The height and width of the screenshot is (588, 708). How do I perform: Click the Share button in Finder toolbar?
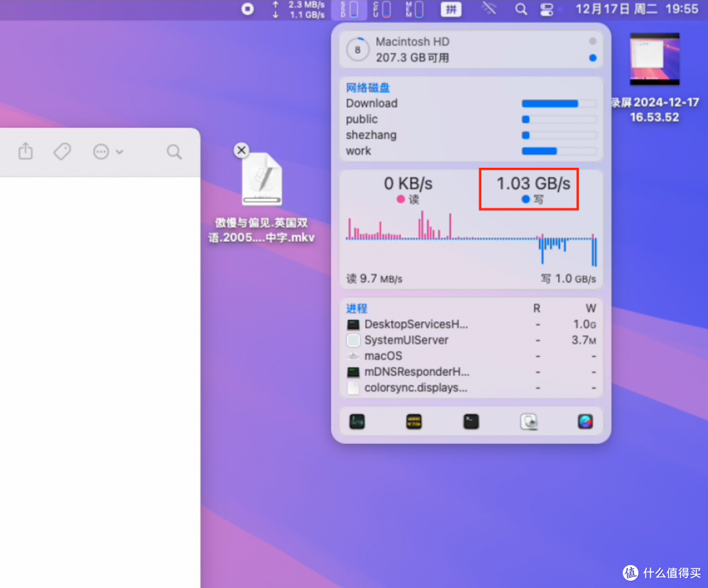coord(26,151)
